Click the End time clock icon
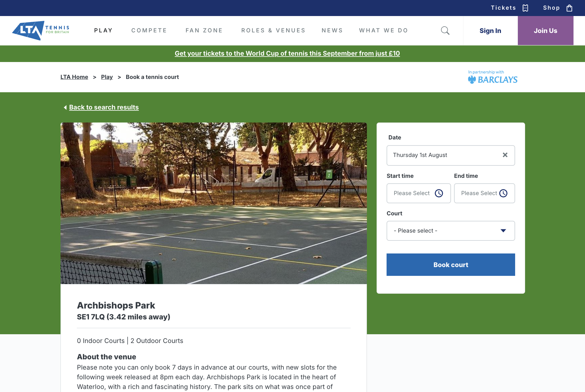This screenshot has height=392, width=585. tap(503, 193)
